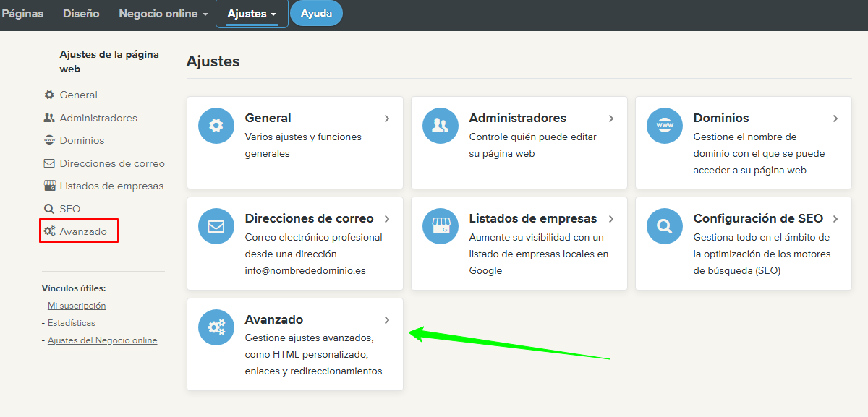The image size is (868, 417).
Task: Open the Administradores card chevron arrow
Action: [611, 119]
